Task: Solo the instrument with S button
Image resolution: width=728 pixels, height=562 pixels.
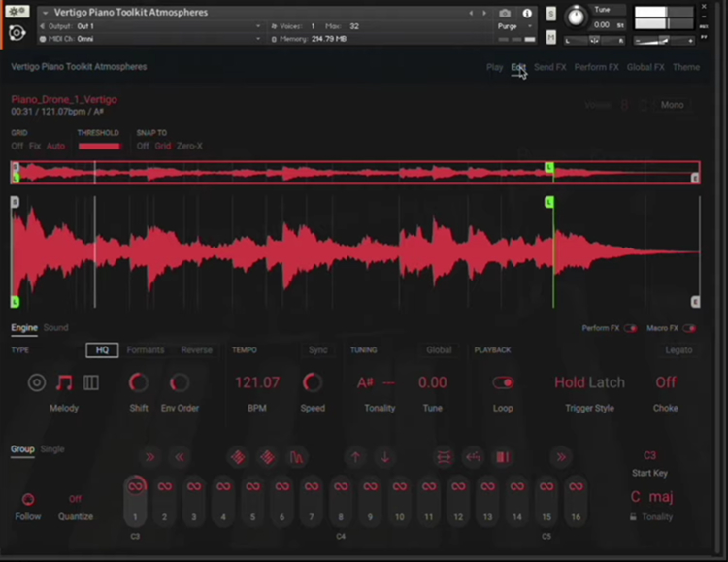Action: click(550, 14)
